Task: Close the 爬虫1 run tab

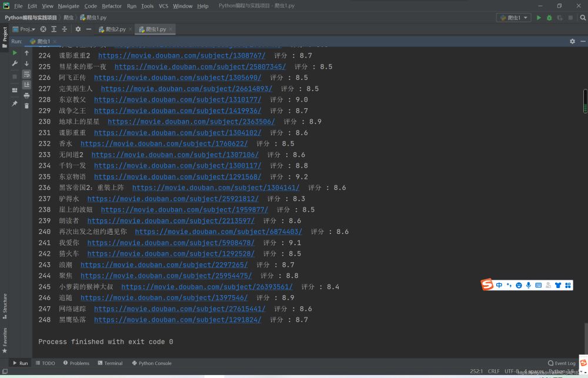Action: click(x=55, y=41)
